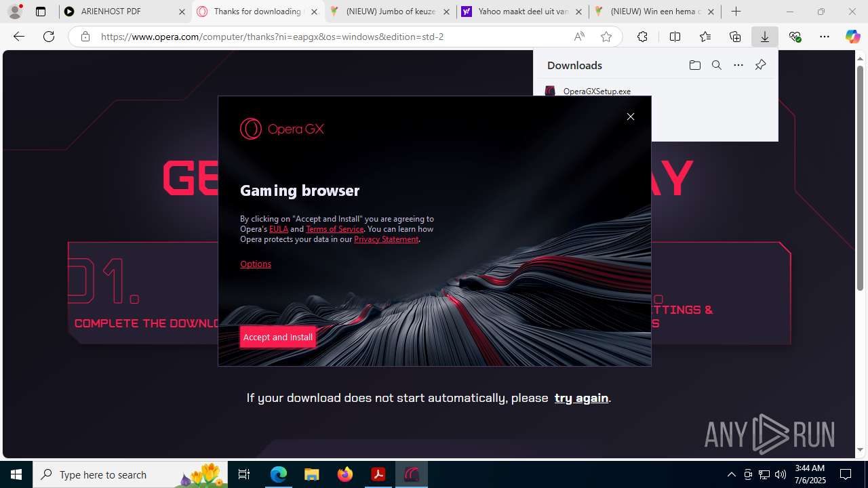Open the Extensions puzzle icon

(642, 37)
